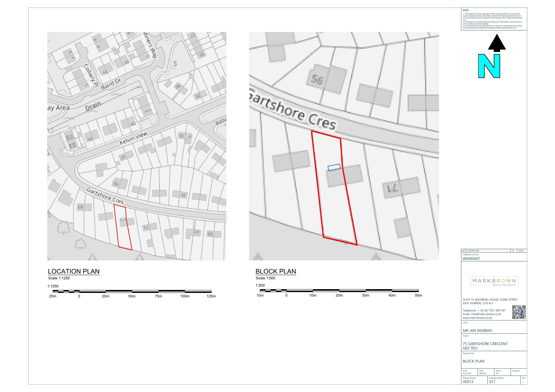Click the 'Miners Way' street label
Screen dimensions: 555x392
[150, 45]
